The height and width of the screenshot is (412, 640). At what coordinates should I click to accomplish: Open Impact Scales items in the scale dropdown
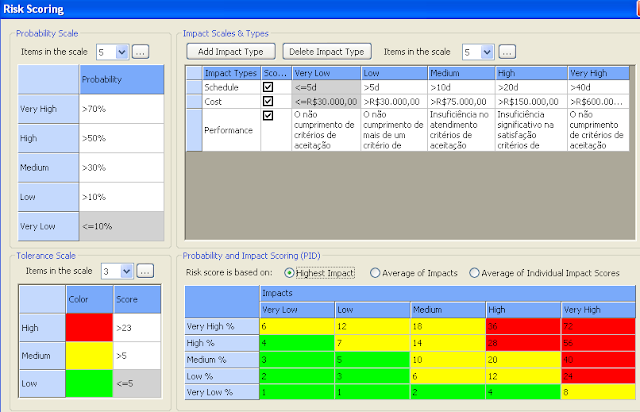tap(487, 52)
